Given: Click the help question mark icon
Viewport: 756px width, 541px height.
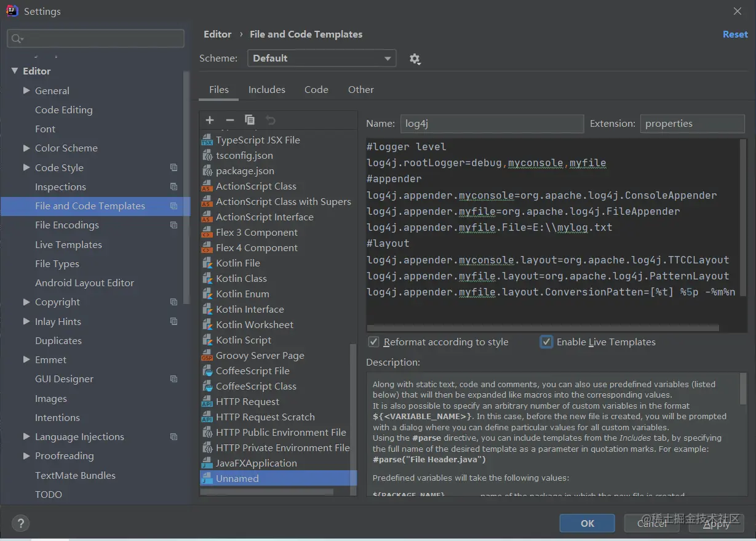Looking at the screenshot, I should click(x=21, y=524).
